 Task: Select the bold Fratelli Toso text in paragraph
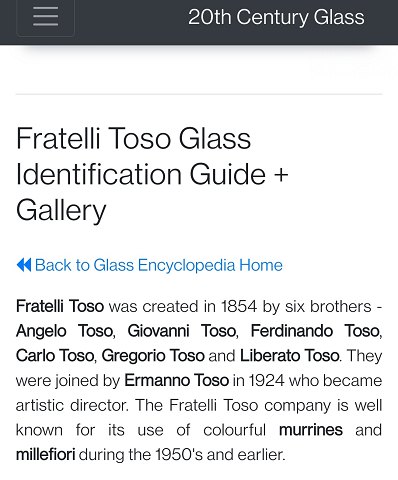60,306
